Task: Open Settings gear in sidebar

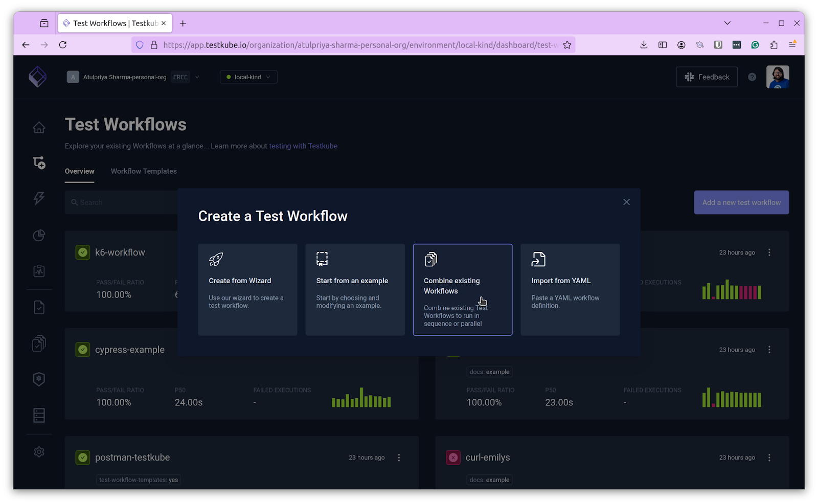Action: coord(39,452)
